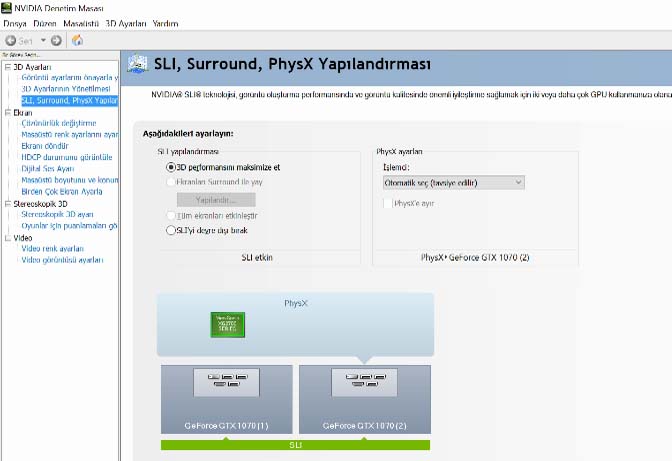Select 'SLI'yi devre dışı bırak' radio option

pos(170,230)
